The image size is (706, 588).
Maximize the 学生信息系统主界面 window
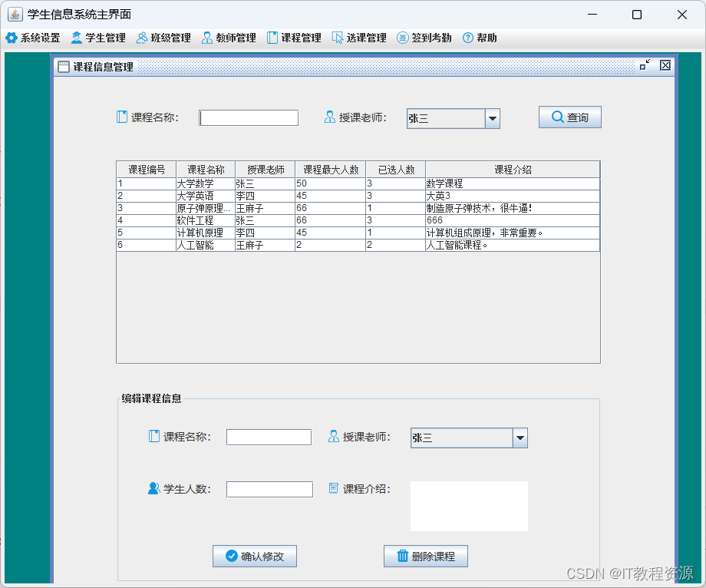(x=637, y=15)
